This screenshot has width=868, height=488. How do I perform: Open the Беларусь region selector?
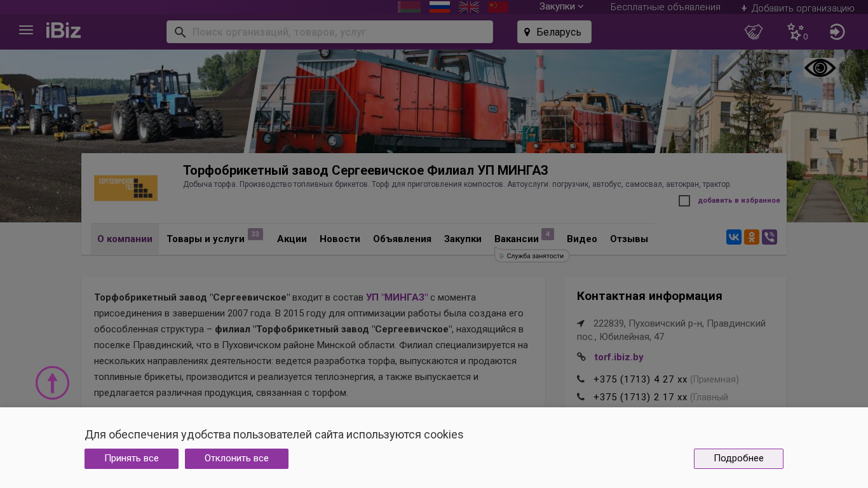[554, 32]
